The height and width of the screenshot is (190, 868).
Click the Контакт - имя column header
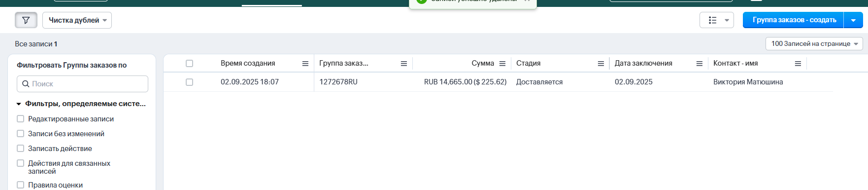point(735,63)
